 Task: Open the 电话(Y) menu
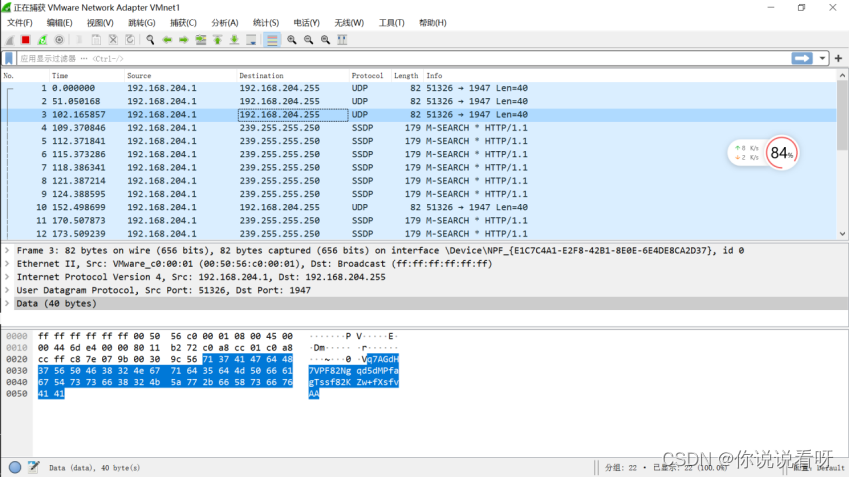coord(306,23)
